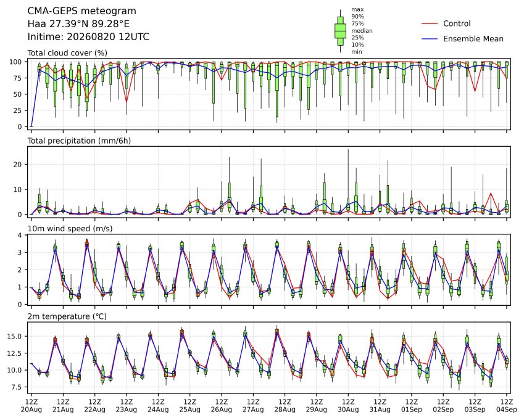
Task: Click the box-plot legend icon
Action: pos(340,31)
